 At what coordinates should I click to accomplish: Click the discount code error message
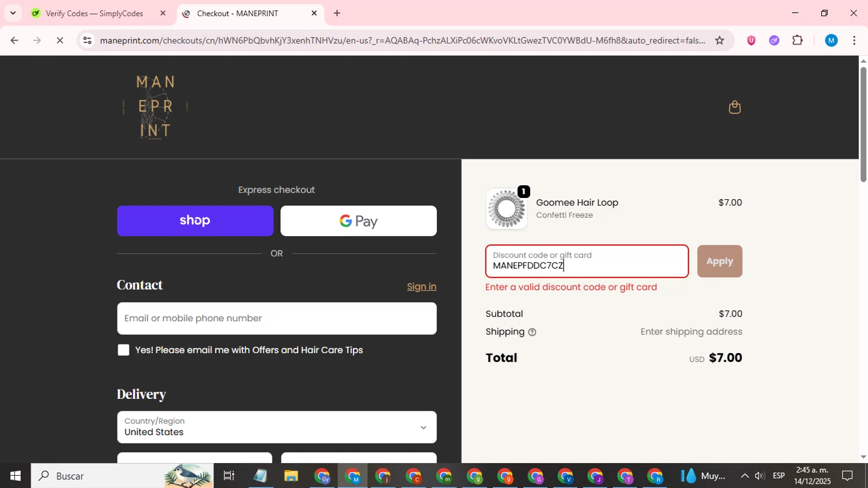[x=571, y=287]
